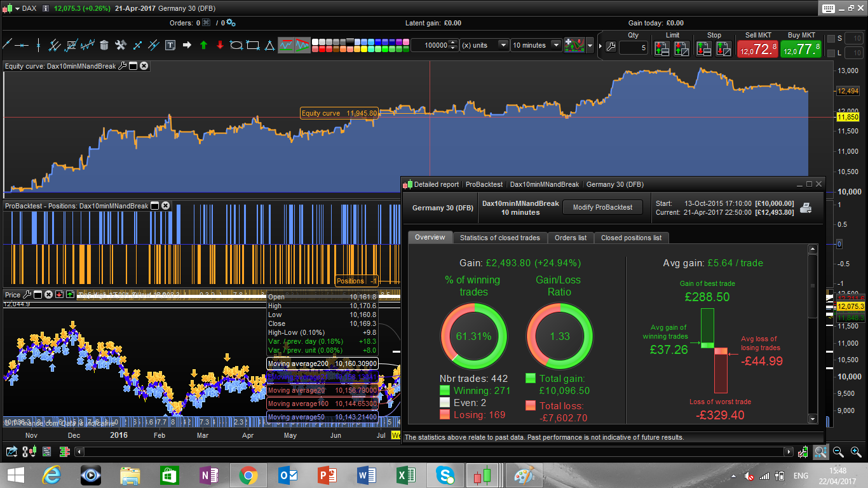This screenshot has height=488, width=868.
Task: Open the 10 minutes timeframe dropdown
Action: [557, 45]
